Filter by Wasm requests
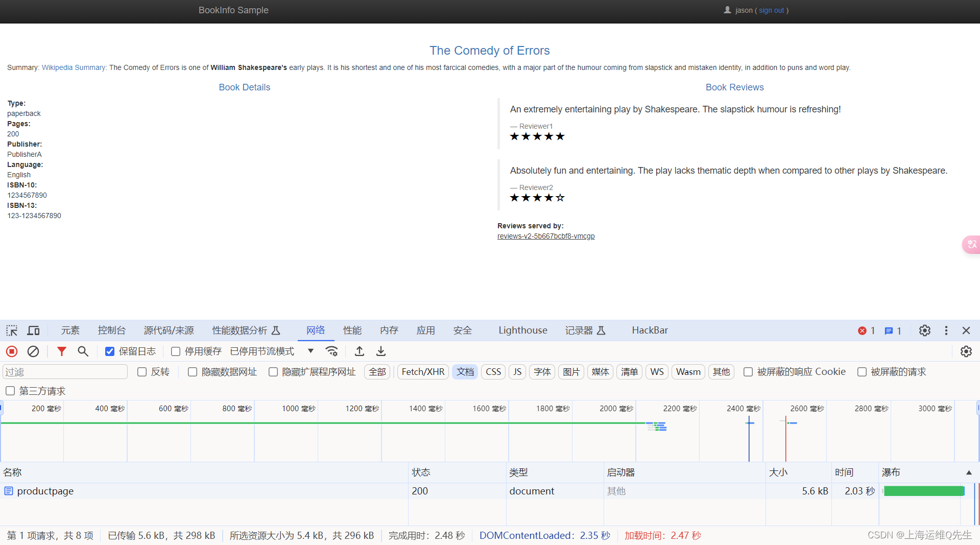Viewport: 980px width, 545px height. tap(688, 372)
